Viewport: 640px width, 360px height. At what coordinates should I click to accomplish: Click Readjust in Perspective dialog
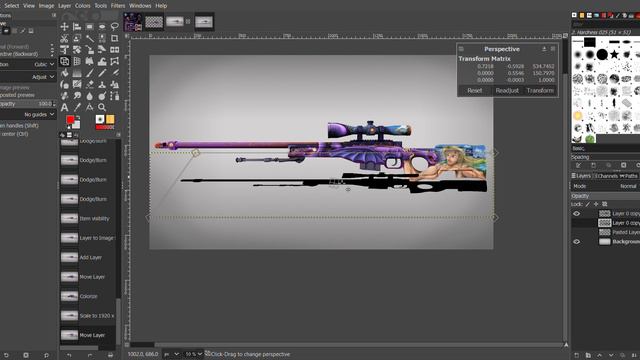point(507,91)
